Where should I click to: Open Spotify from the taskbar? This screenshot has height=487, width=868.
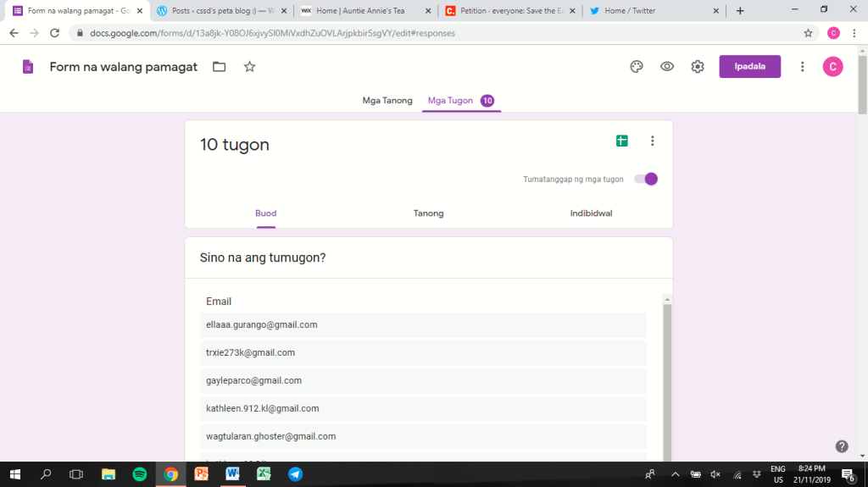click(140, 474)
